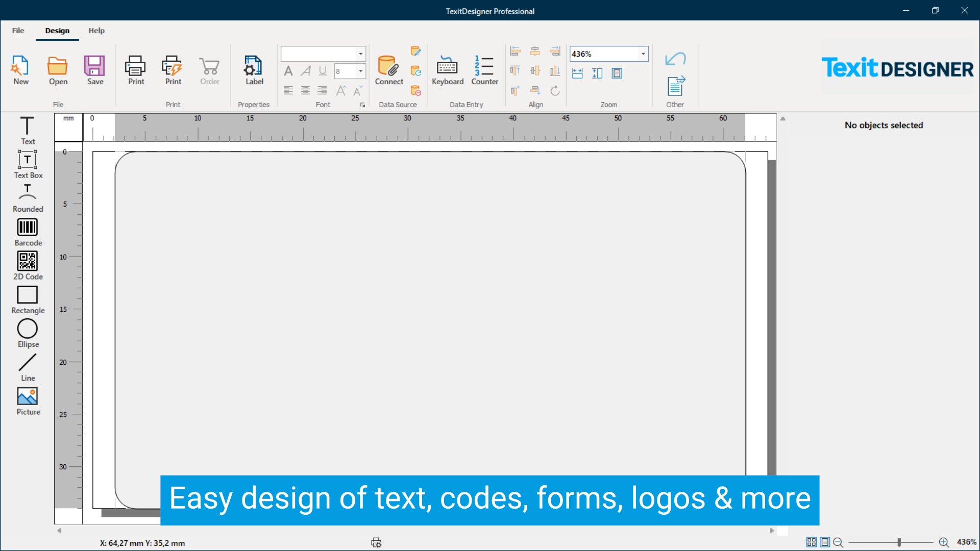The width and height of the screenshot is (980, 551).
Task: Select the Picture tool
Action: [28, 401]
